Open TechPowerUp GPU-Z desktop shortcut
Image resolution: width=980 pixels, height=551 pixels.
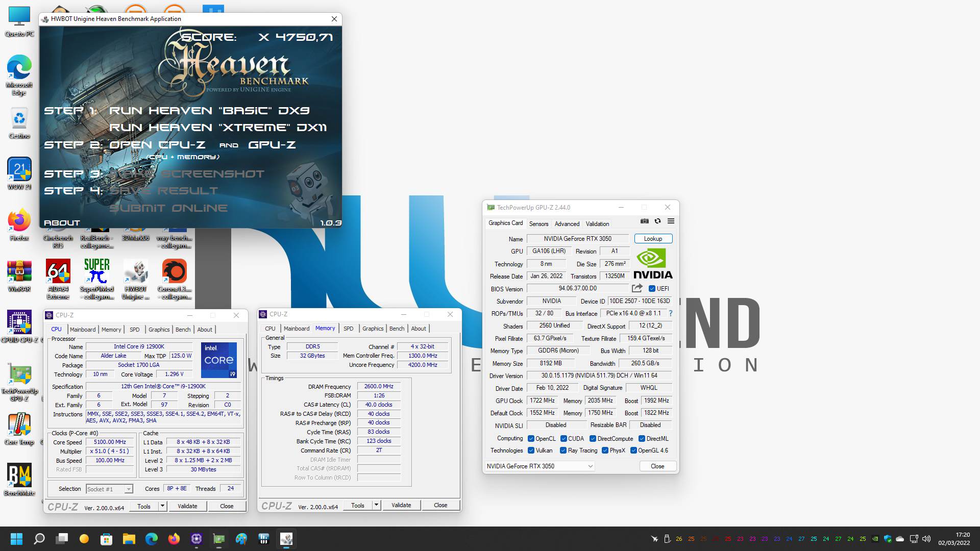pos(19,382)
